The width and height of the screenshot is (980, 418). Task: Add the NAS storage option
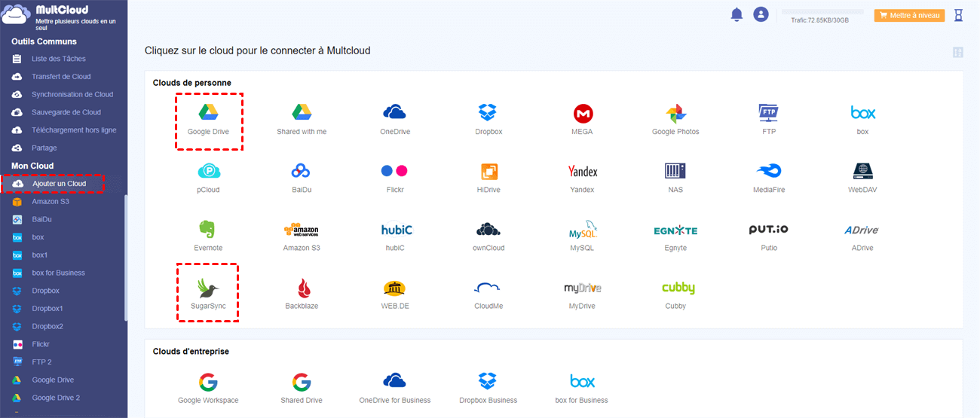pyautogui.click(x=675, y=172)
